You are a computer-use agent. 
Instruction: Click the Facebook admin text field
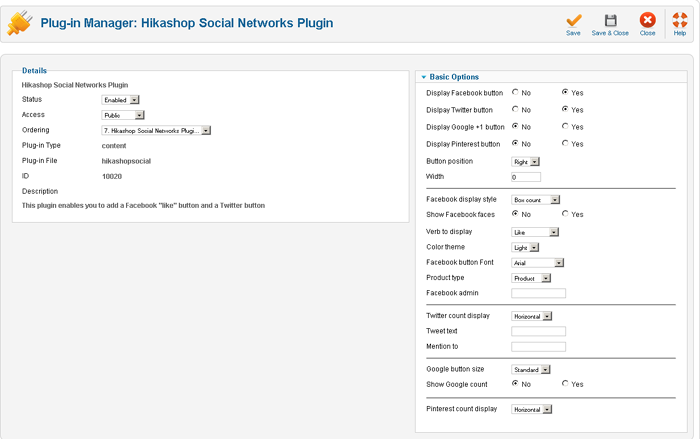pos(538,293)
